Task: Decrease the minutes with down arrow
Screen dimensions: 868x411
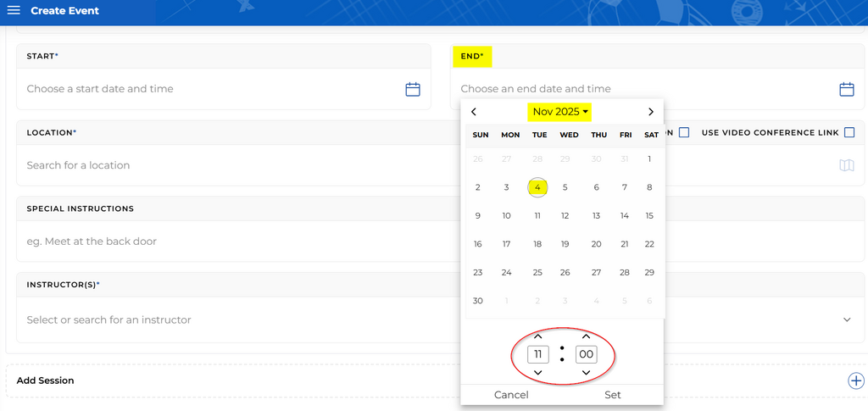Action: [x=586, y=373]
